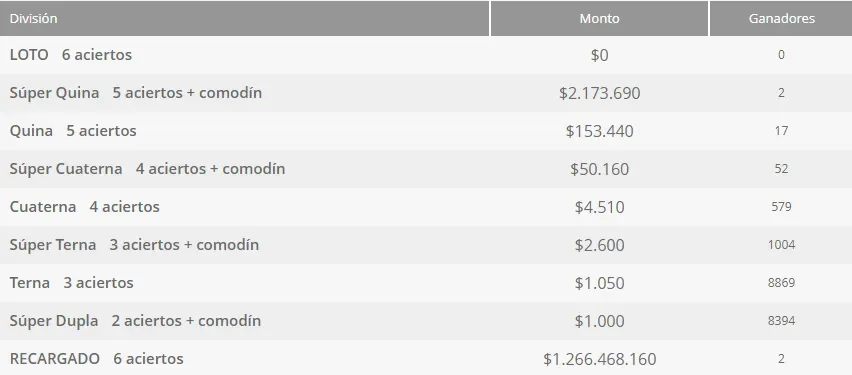This screenshot has width=852, height=375.
Task: Select the Cuaterna 4 aciertos row
Action: point(426,207)
